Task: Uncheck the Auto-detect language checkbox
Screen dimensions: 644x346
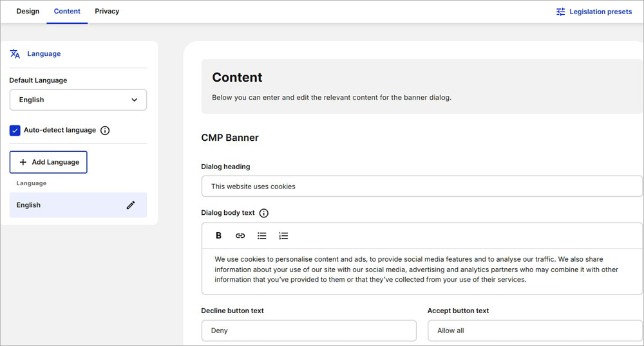Action: pyautogui.click(x=15, y=131)
